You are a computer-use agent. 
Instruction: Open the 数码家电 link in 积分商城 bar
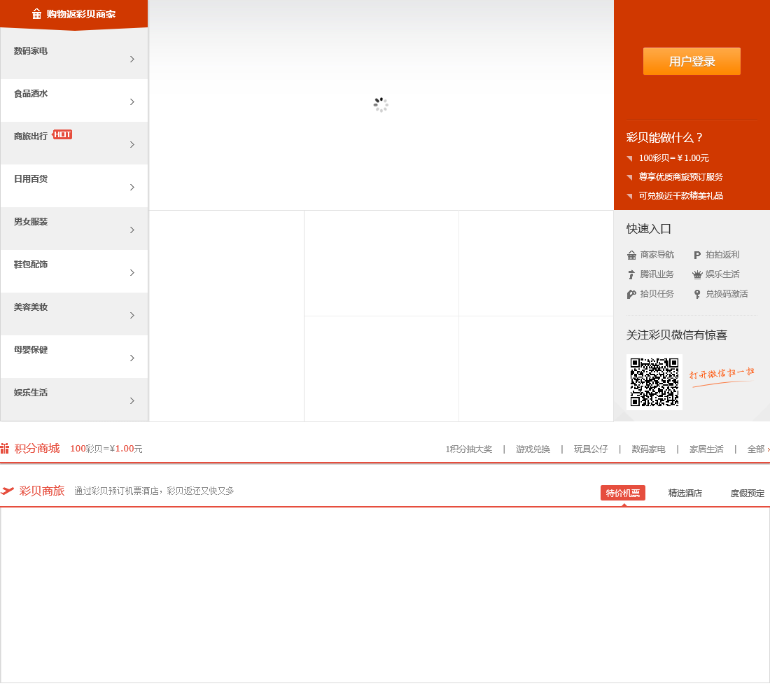coord(648,449)
